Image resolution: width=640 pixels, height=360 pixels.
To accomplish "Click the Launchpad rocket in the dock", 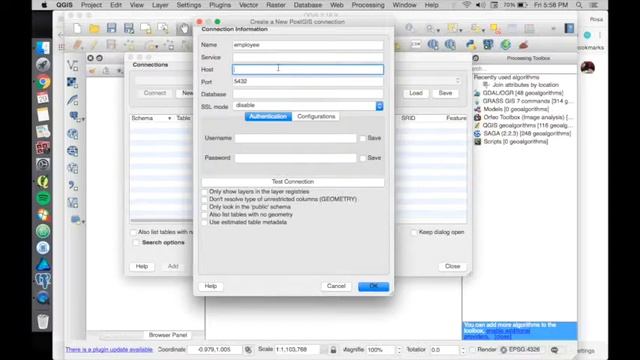I will click(x=43, y=64).
